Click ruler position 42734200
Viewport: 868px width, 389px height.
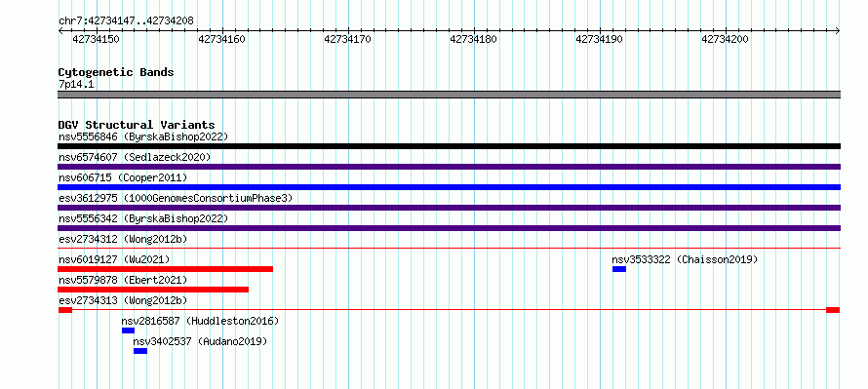click(x=726, y=39)
